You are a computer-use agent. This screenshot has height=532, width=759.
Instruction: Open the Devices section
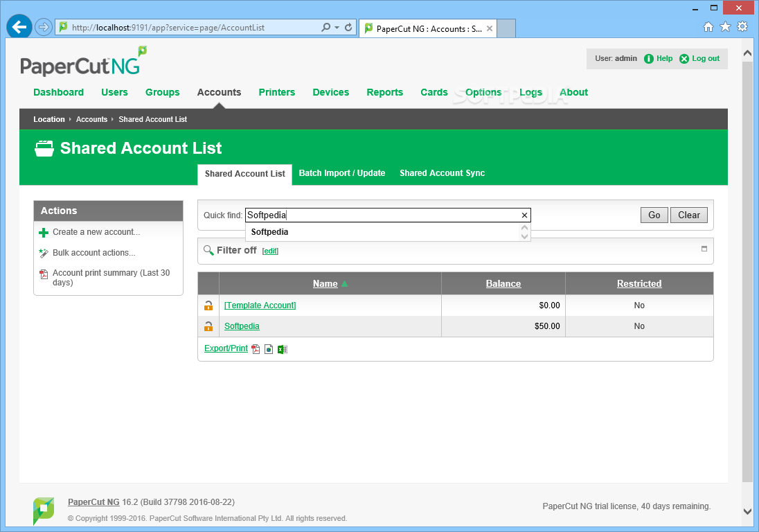tap(330, 92)
